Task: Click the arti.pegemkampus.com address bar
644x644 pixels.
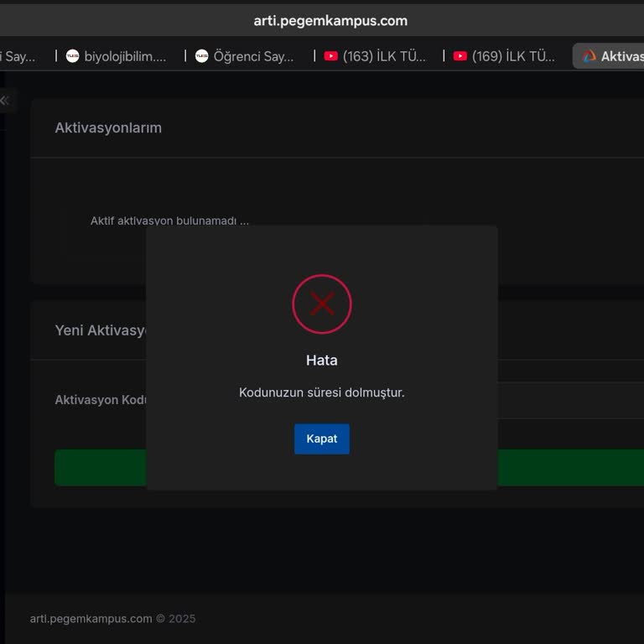Action: (330, 21)
